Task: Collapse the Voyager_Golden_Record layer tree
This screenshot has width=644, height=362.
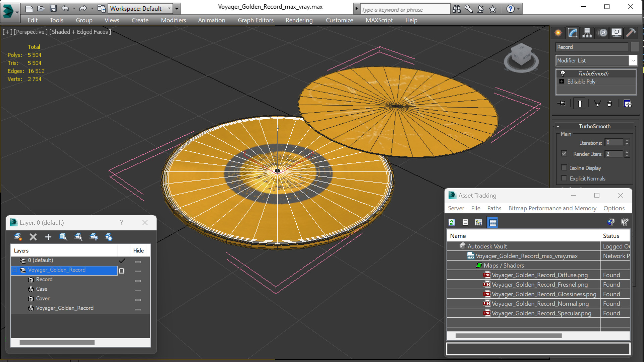Action: tap(15, 270)
